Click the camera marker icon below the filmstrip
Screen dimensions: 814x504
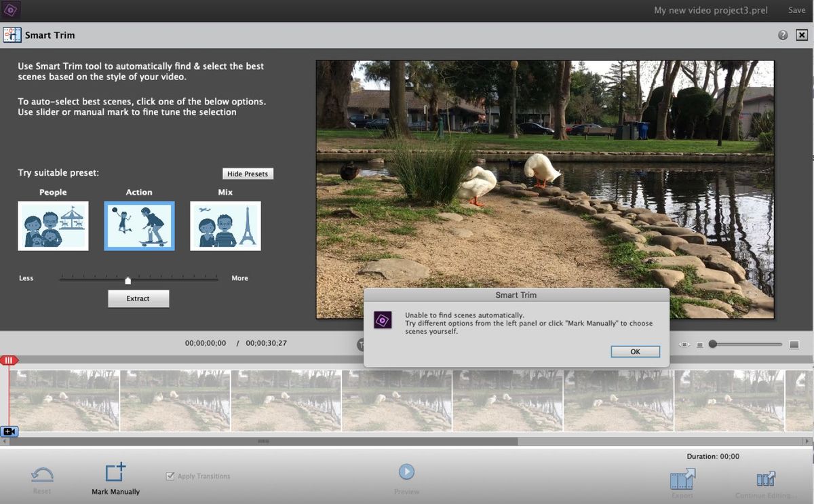(9, 431)
